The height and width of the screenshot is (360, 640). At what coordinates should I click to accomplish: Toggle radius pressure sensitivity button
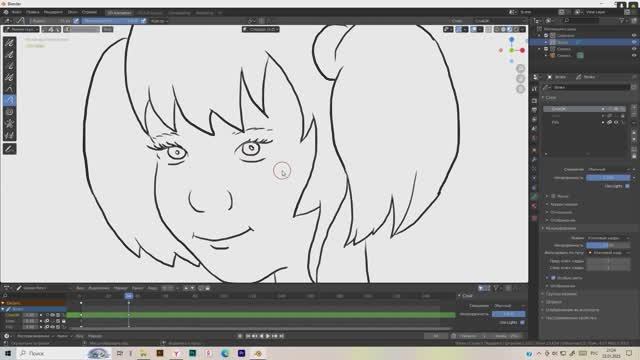pos(76,20)
